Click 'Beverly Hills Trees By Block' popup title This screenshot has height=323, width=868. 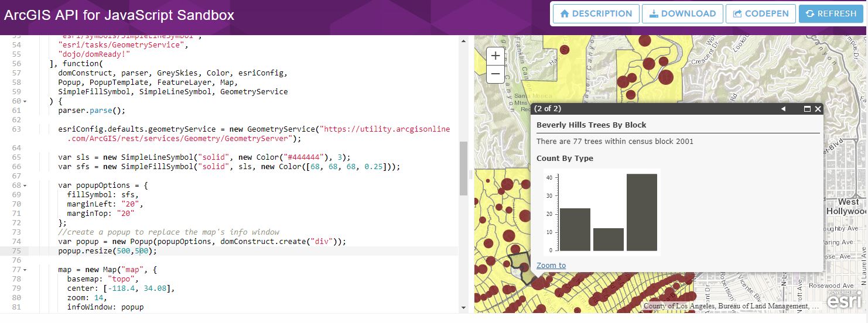click(592, 125)
